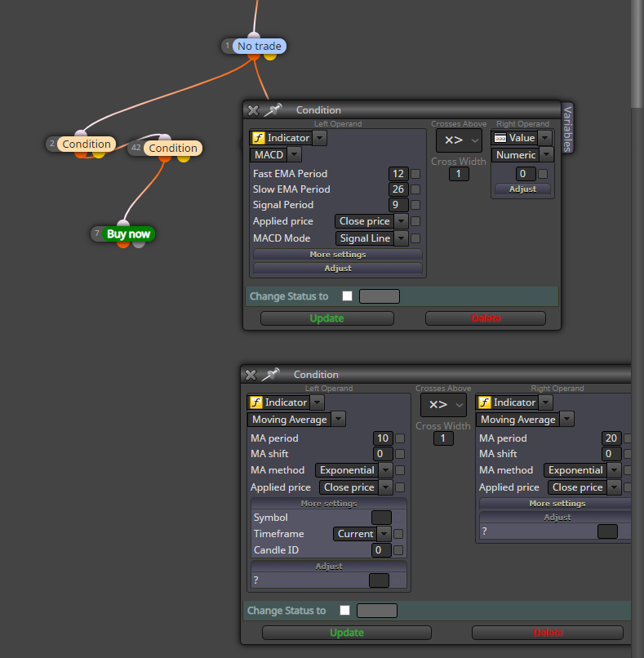The image size is (644, 658).
Task: Click the function icon beside MACD panel Indicator
Action: [259, 138]
